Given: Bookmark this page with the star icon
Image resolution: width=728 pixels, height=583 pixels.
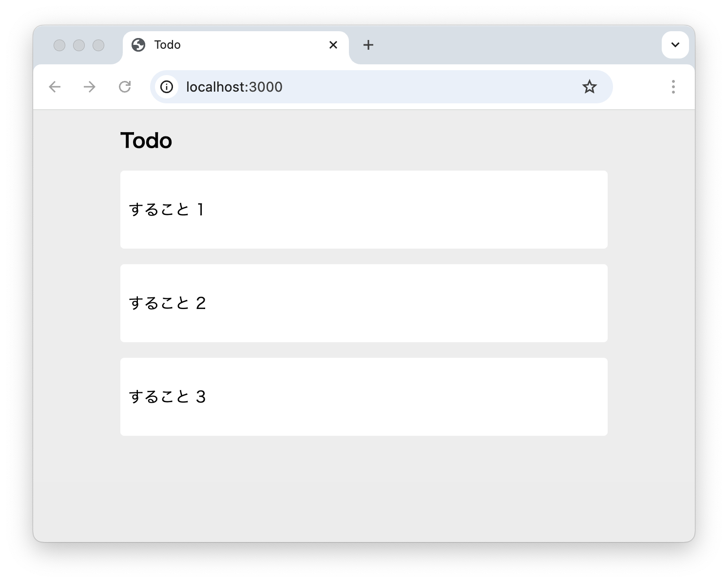Looking at the screenshot, I should coord(590,87).
